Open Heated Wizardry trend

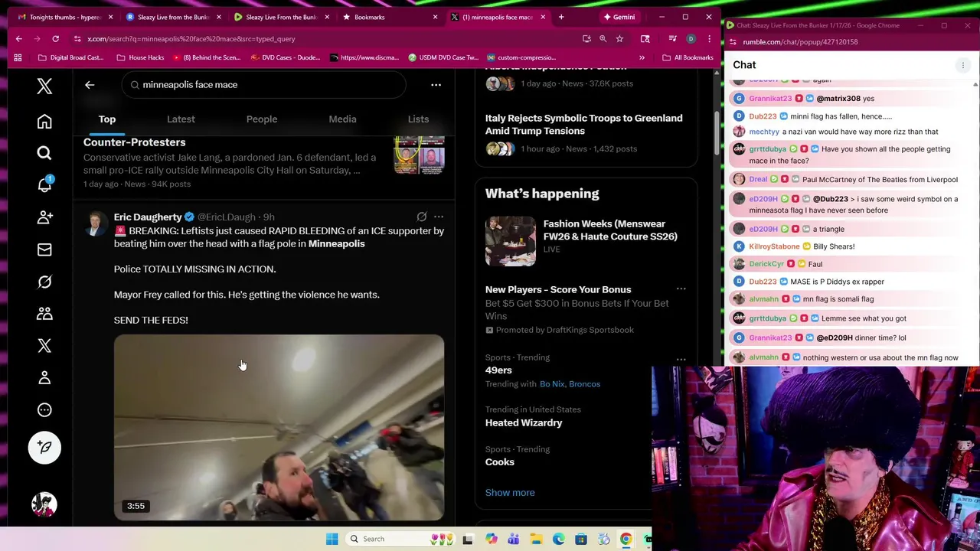click(x=524, y=422)
